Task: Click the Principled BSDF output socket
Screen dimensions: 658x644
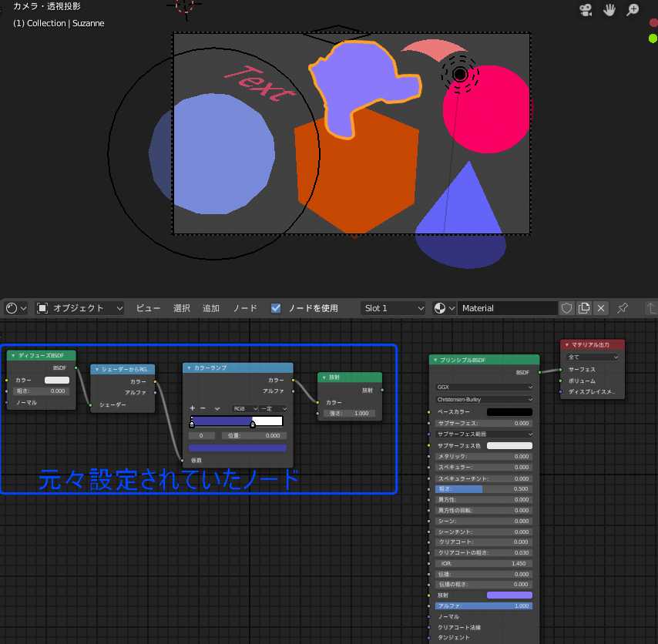Action: [x=539, y=372]
